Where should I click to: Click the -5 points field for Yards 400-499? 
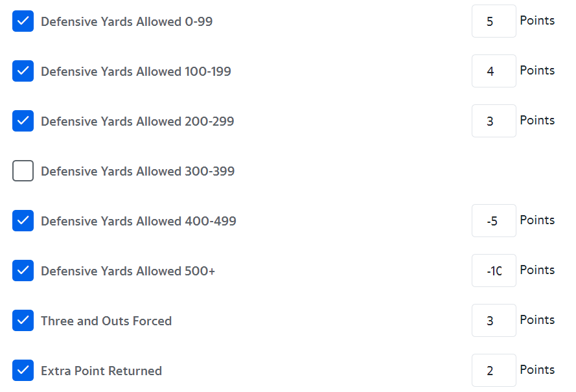pyautogui.click(x=494, y=221)
